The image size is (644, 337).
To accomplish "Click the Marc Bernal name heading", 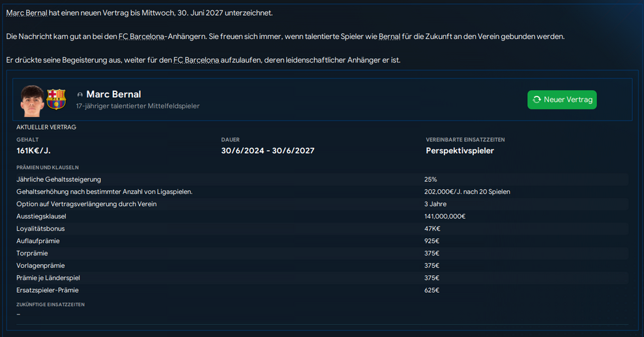I will (x=113, y=95).
